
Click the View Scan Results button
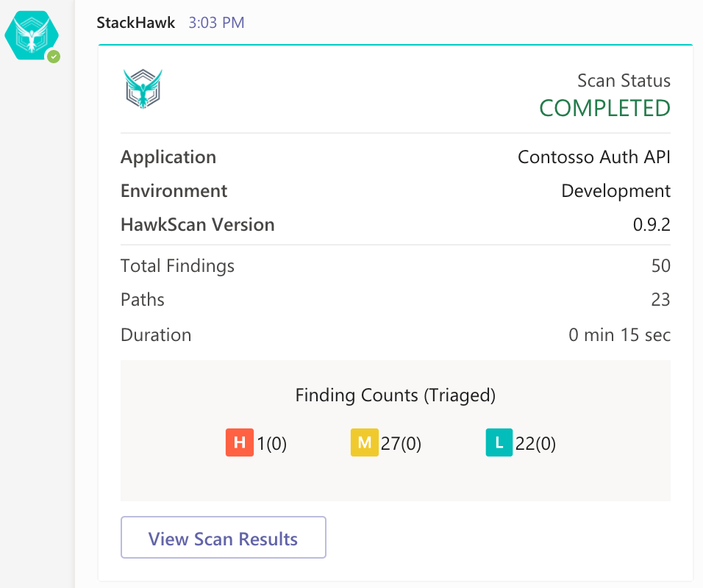(223, 537)
